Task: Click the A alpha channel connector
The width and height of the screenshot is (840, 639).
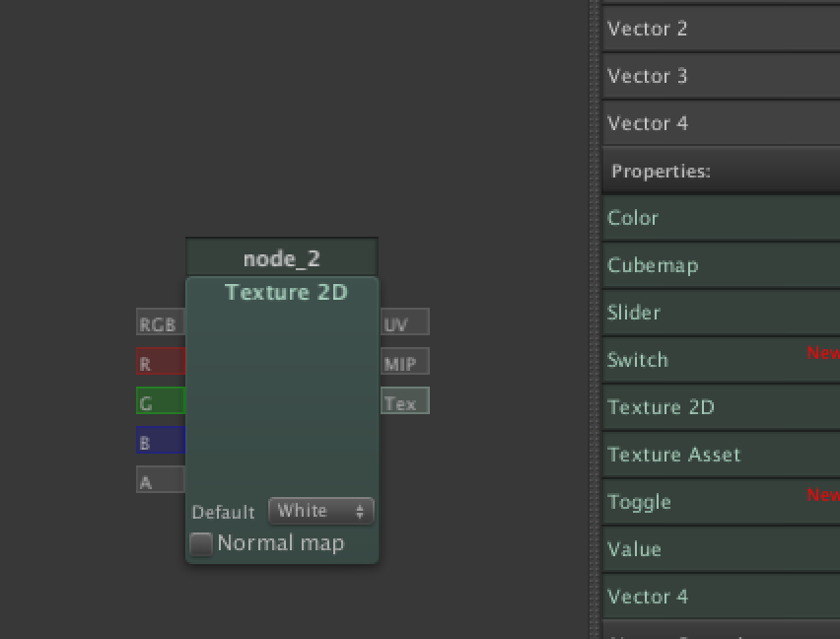Action: tap(160, 481)
